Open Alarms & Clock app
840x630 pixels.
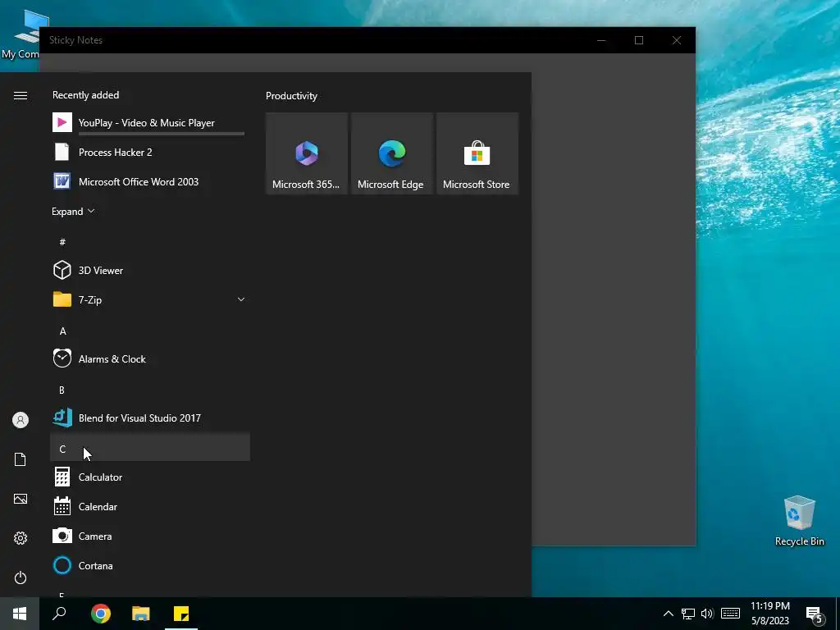[x=150, y=359]
